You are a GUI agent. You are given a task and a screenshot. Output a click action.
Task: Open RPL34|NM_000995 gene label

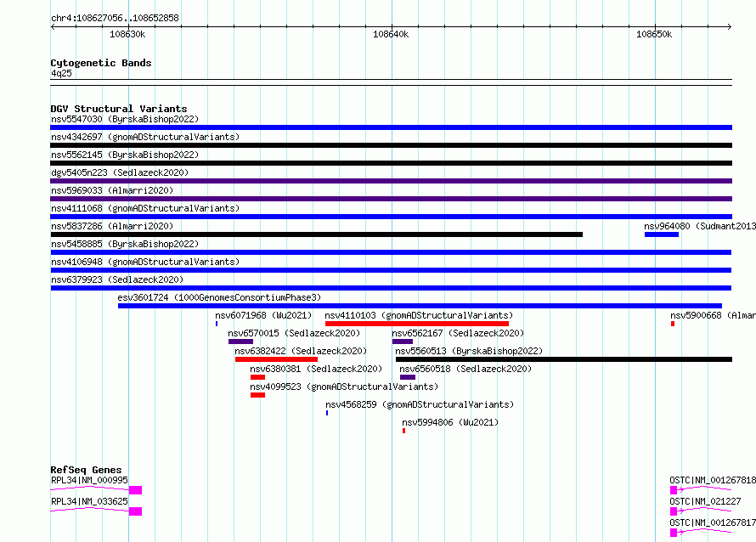(90, 480)
